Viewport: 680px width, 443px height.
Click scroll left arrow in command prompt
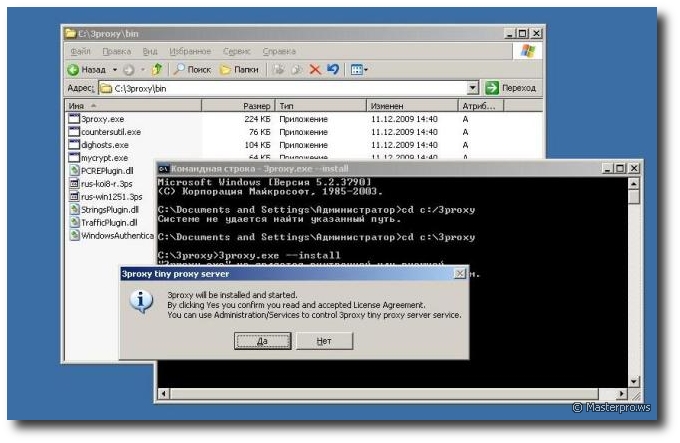point(163,394)
